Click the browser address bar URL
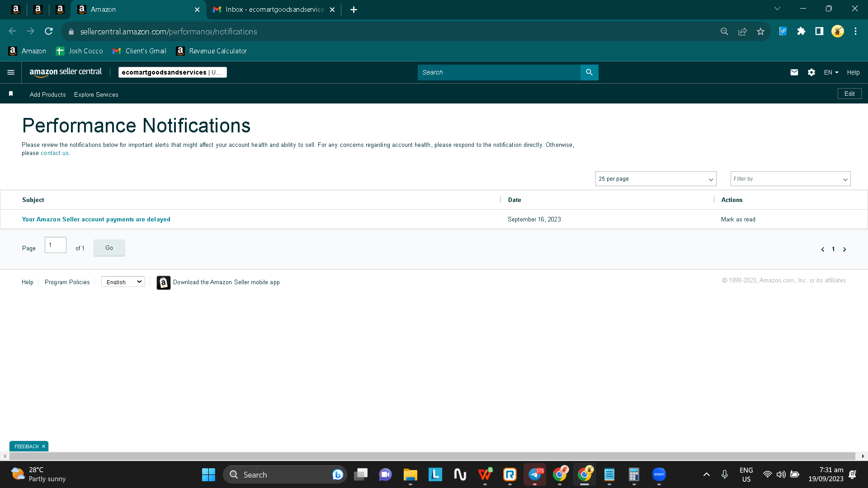The width and height of the screenshot is (868, 488). 169,32
